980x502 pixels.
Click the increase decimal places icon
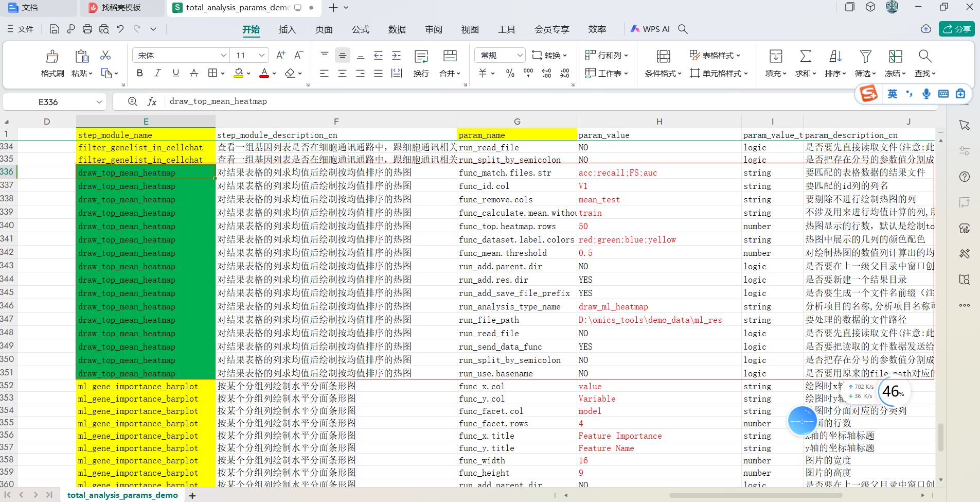click(x=546, y=73)
